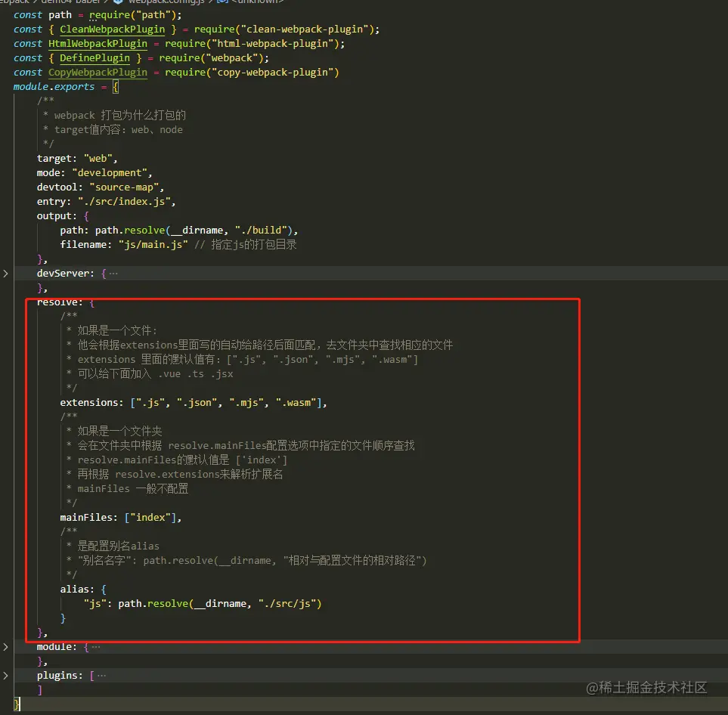
Task: Click the comment line 如果是一个文件夹
Action: click(119, 431)
